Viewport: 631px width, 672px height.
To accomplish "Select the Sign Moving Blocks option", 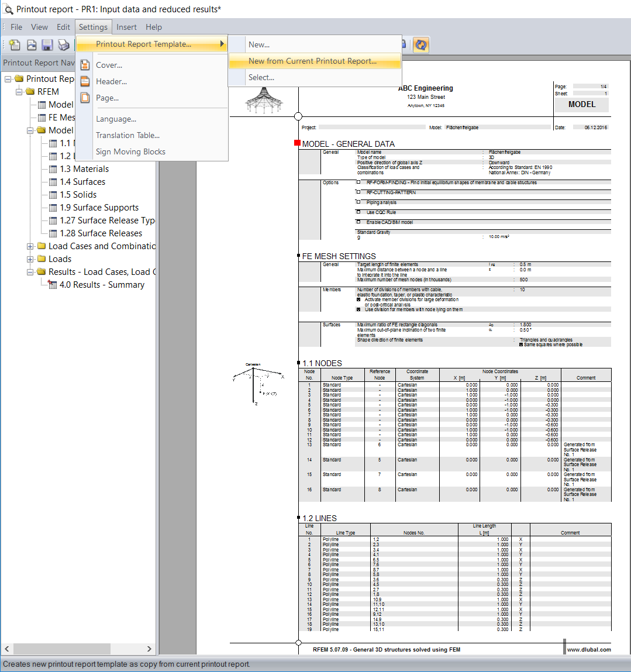I will pyautogui.click(x=130, y=151).
